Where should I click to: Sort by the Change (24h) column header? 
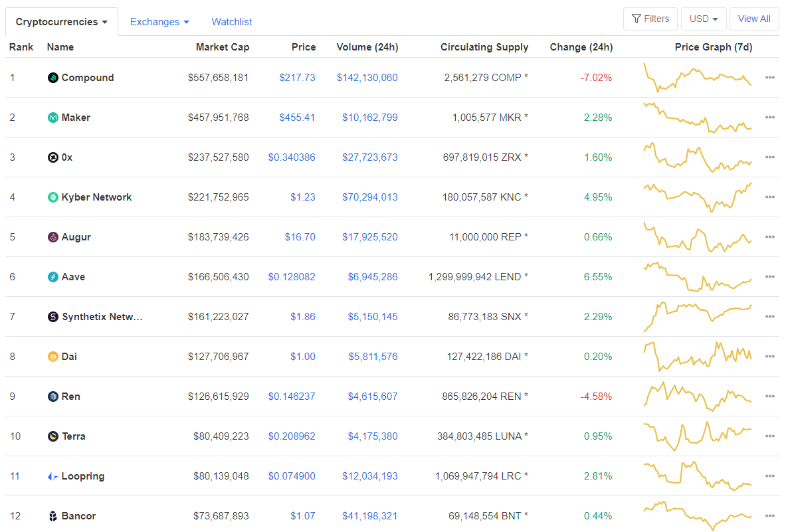tap(581, 47)
